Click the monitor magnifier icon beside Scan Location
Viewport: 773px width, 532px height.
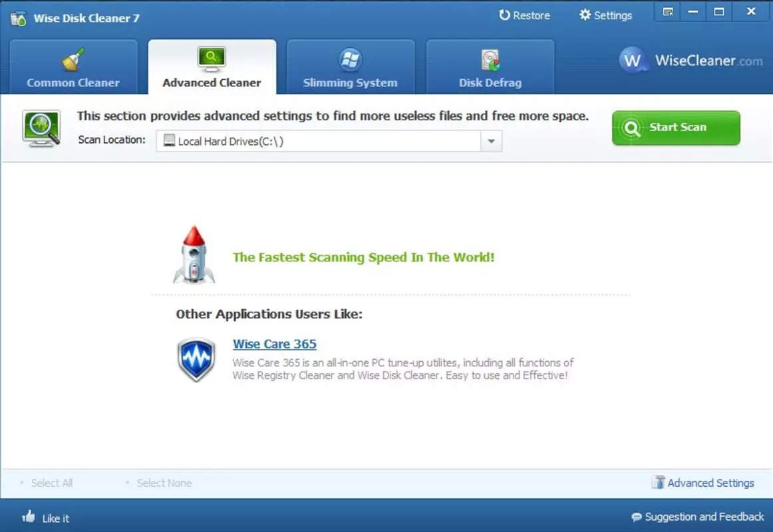coord(41,128)
